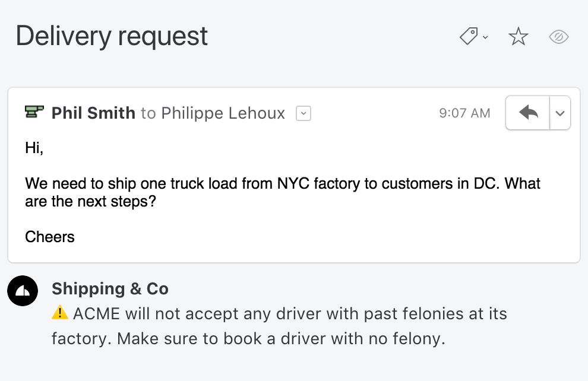Click the 9:07 AM timestamp
Viewport: 588px width, 381px height.
[464, 113]
